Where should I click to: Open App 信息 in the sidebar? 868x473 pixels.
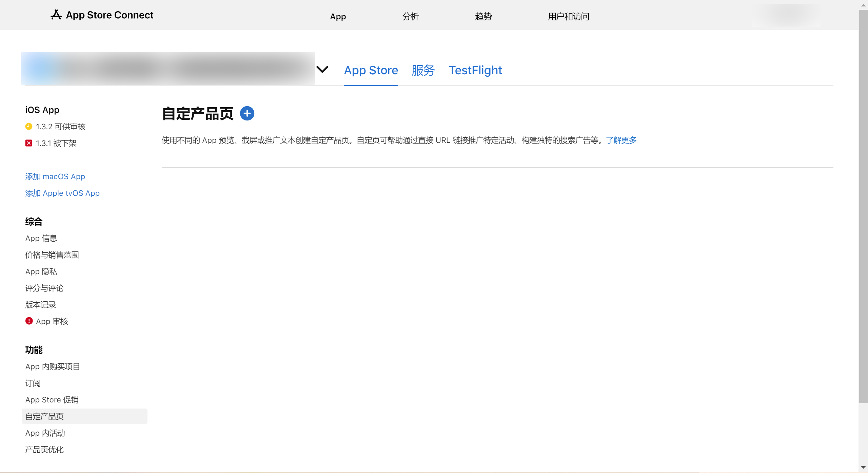pyautogui.click(x=41, y=238)
